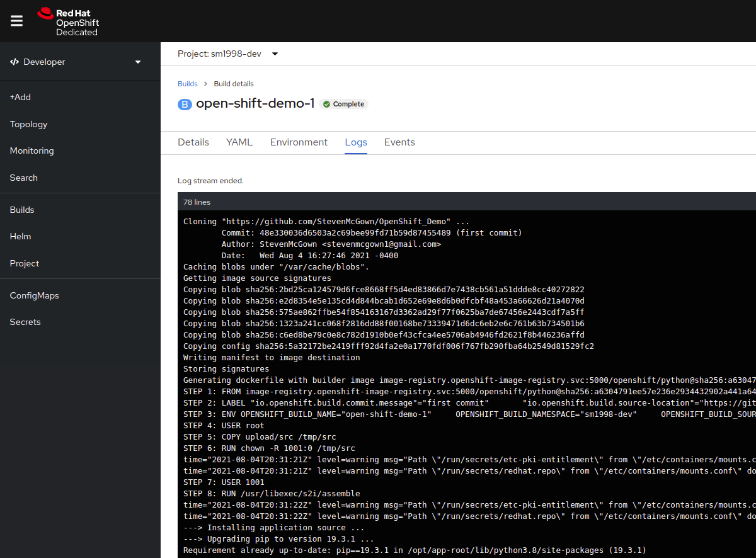The width and height of the screenshot is (756, 558).
Task: Click the STEP 8: RUN assemble line
Action: pos(272,494)
